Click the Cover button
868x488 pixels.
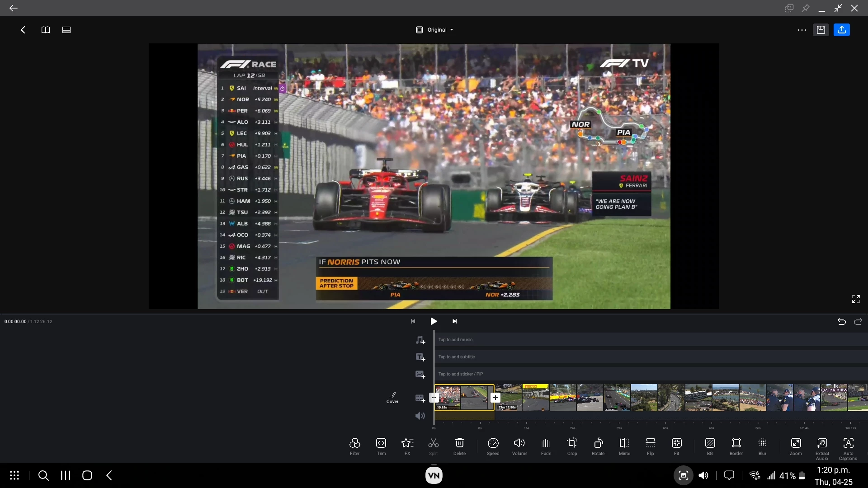click(392, 398)
